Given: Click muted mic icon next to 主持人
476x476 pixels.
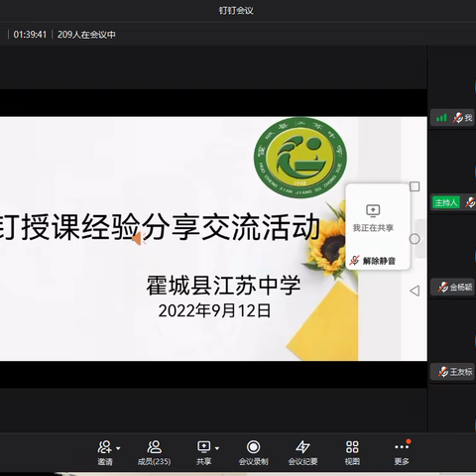Looking at the screenshot, I should (470, 202).
